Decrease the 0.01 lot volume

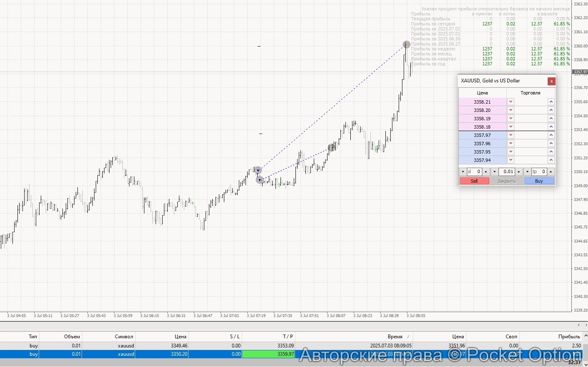(x=494, y=172)
